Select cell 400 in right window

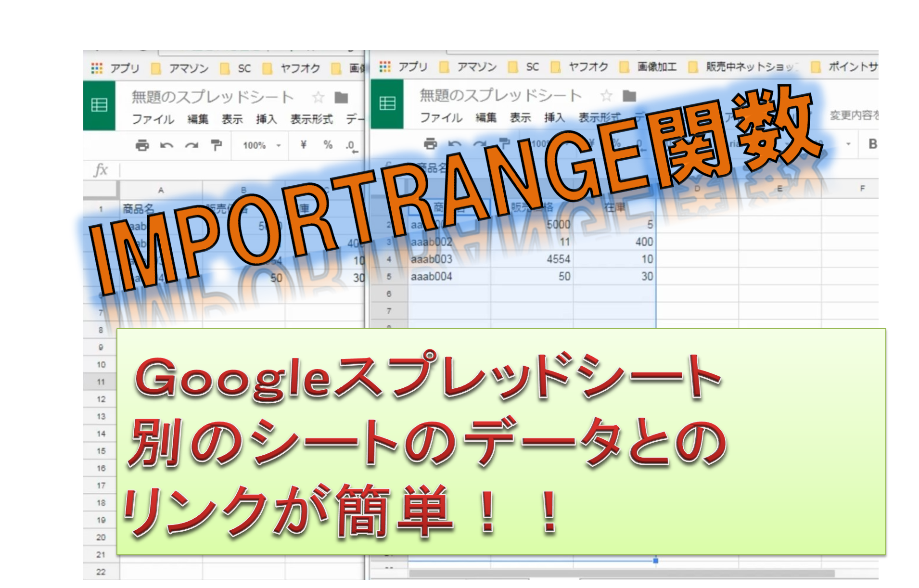(614, 242)
